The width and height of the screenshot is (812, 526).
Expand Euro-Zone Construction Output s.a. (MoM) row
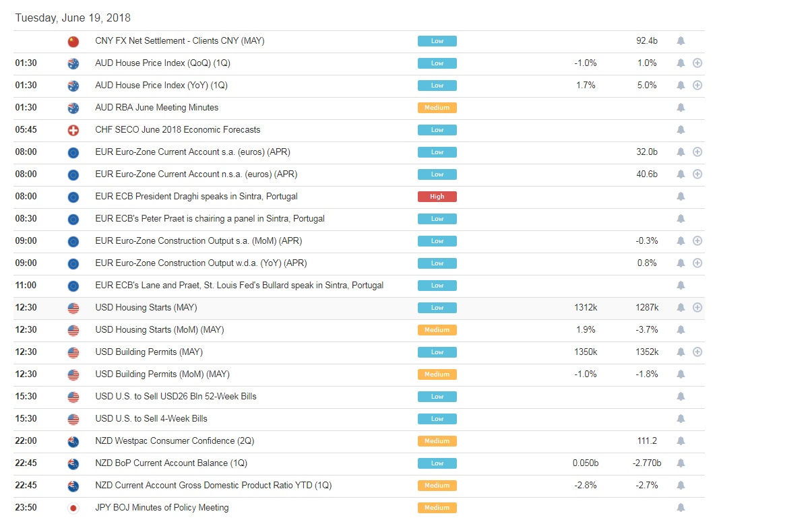click(x=697, y=241)
